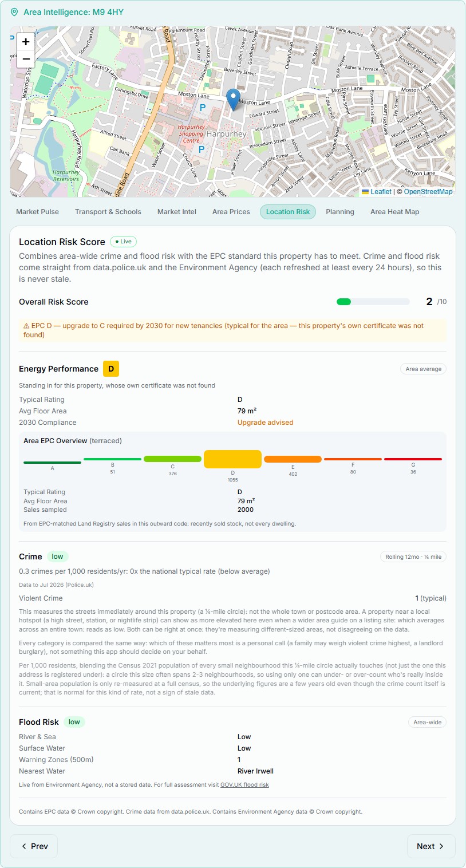
Task: Click the upper parking P icon on map
Action: pyautogui.click(x=202, y=106)
